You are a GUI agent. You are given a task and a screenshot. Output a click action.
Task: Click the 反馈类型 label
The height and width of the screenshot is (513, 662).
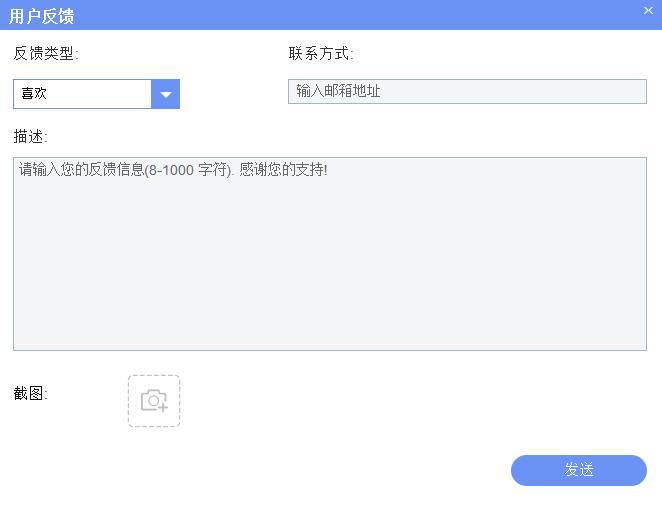click(46, 54)
